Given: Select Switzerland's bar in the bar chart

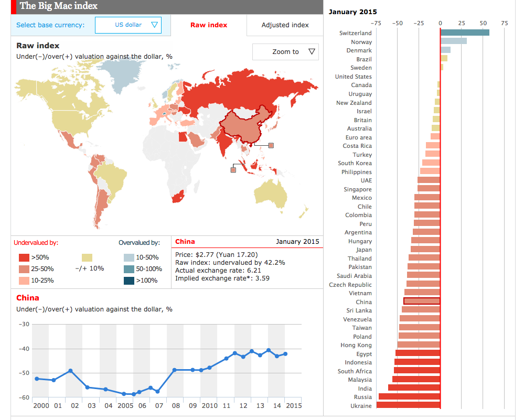Looking at the screenshot, I should [465, 33].
